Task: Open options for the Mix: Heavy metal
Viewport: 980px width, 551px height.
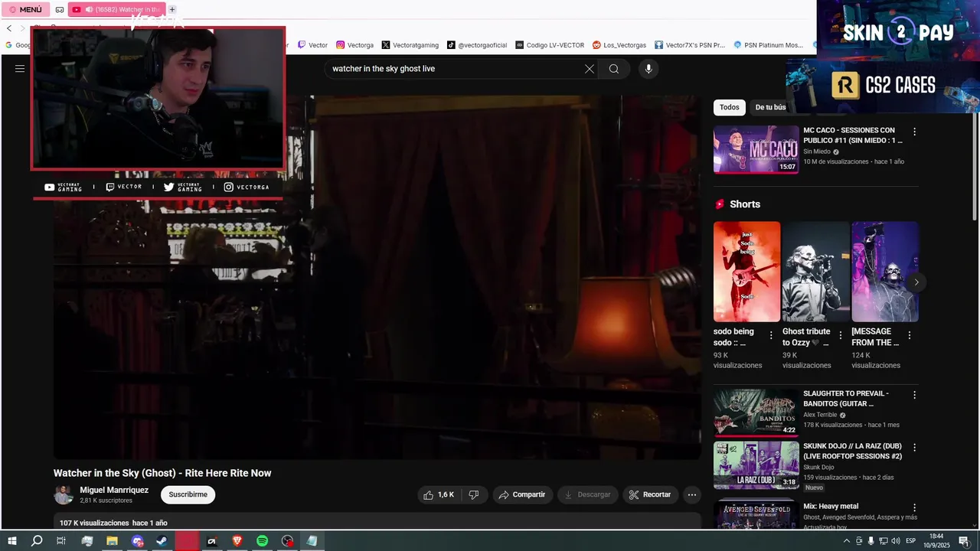Action: pos(914,507)
